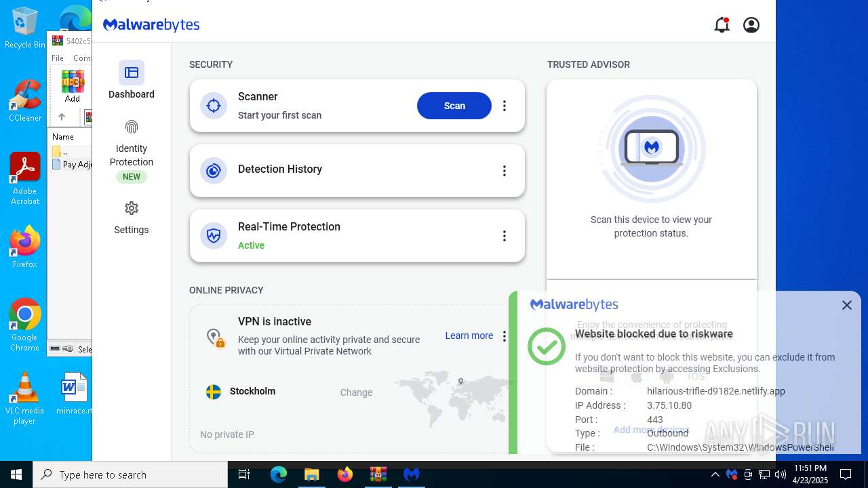This screenshot has height=488, width=868.
Task: Click the Real-Time Protection shield icon
Action: click(214, 236)
